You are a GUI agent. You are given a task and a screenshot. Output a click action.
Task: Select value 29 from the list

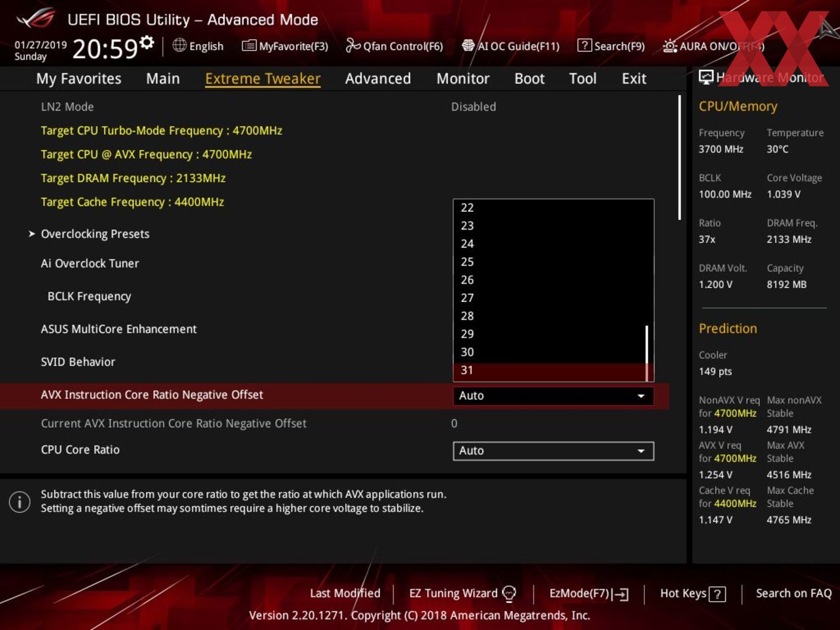point(549,334)
